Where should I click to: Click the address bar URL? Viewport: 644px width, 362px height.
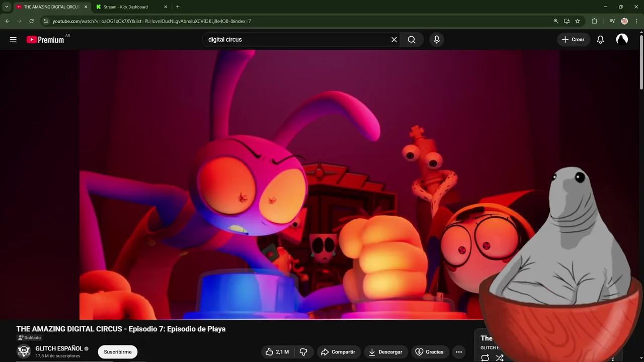tap(152, 21)
